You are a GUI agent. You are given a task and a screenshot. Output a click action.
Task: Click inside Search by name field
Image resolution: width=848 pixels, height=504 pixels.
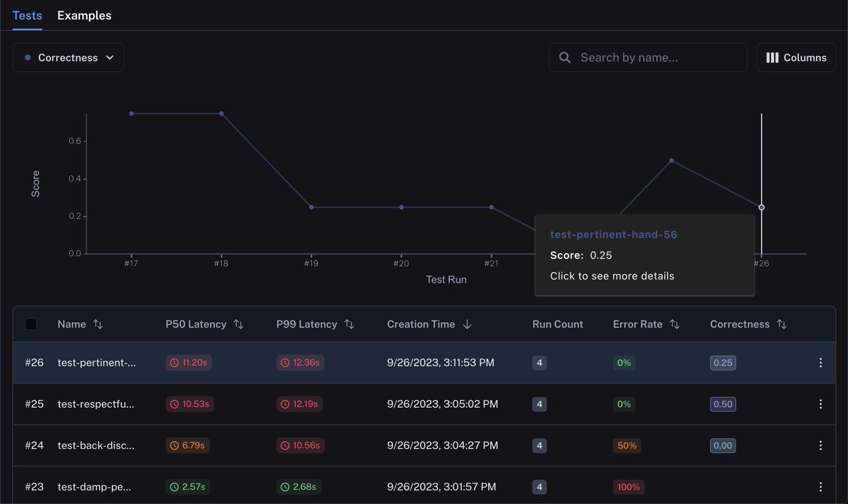tap(648, 57)
